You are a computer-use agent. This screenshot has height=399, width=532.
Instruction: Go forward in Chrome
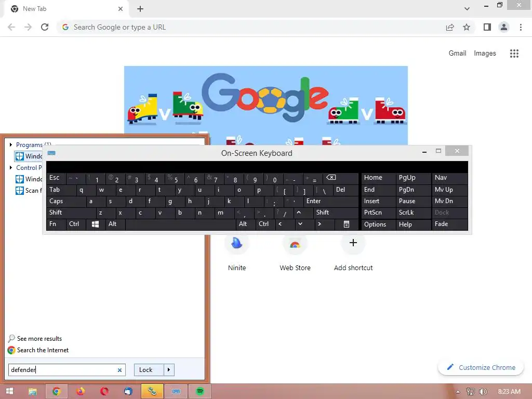[x=28, y=27]
